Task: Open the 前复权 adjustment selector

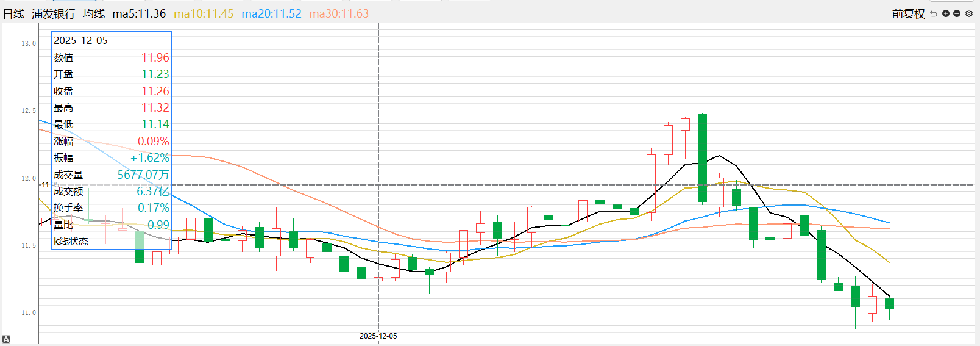Action: coord(908,13)
